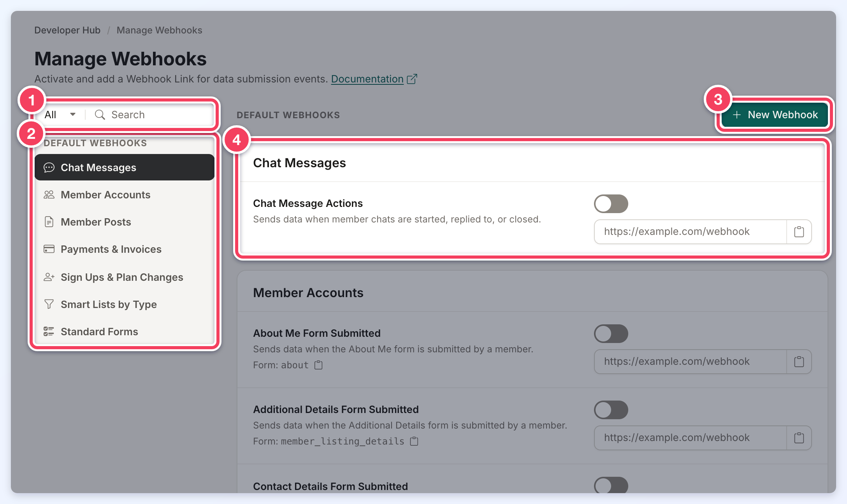This screenshot has height=504, width=847.
Task: Select Member Accounts in the sidebar
Action: click(x=125, y=194)
